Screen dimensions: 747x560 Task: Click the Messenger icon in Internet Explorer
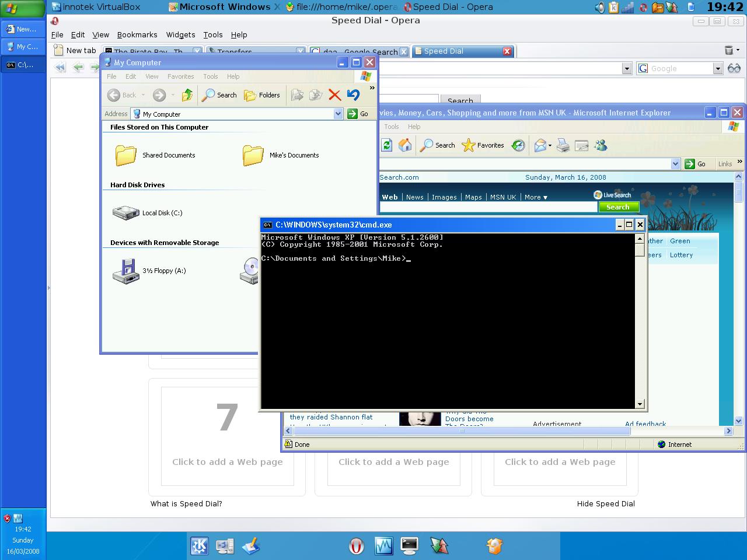pos(601,145)
